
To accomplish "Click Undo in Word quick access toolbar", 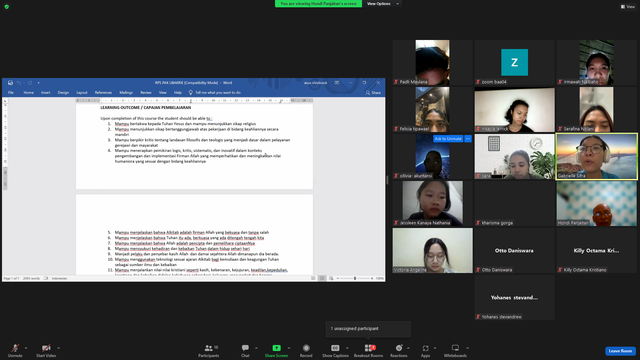I will [19, 83].
